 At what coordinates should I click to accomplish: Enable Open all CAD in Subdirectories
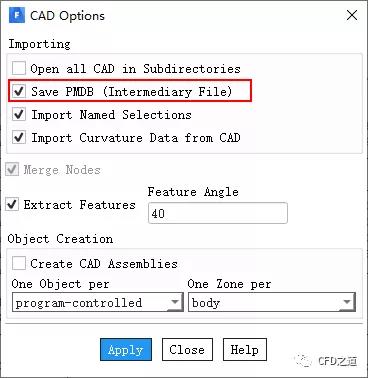tap(19, 68)
